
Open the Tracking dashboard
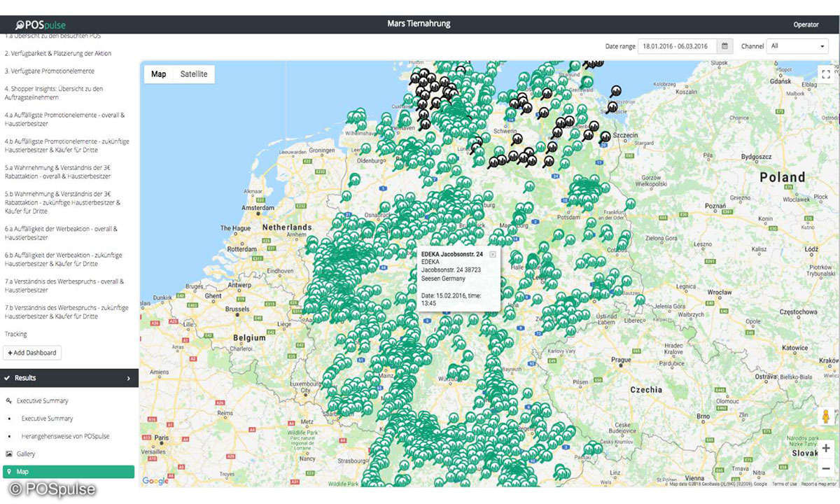coord(16,335)
